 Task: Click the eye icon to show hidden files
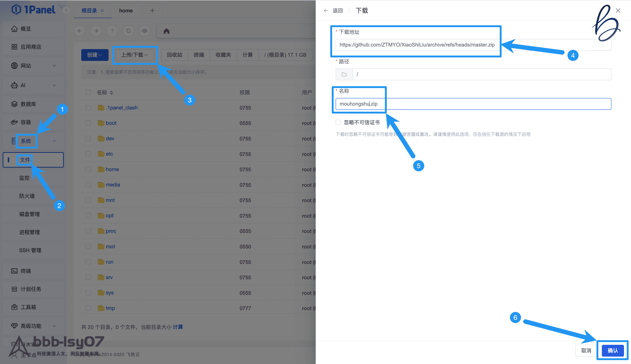145,31
